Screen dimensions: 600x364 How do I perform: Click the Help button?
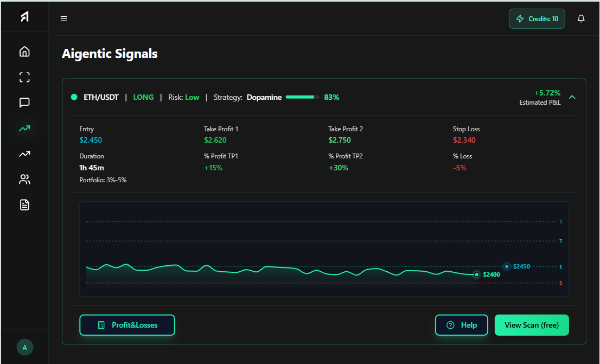(462, 325)
